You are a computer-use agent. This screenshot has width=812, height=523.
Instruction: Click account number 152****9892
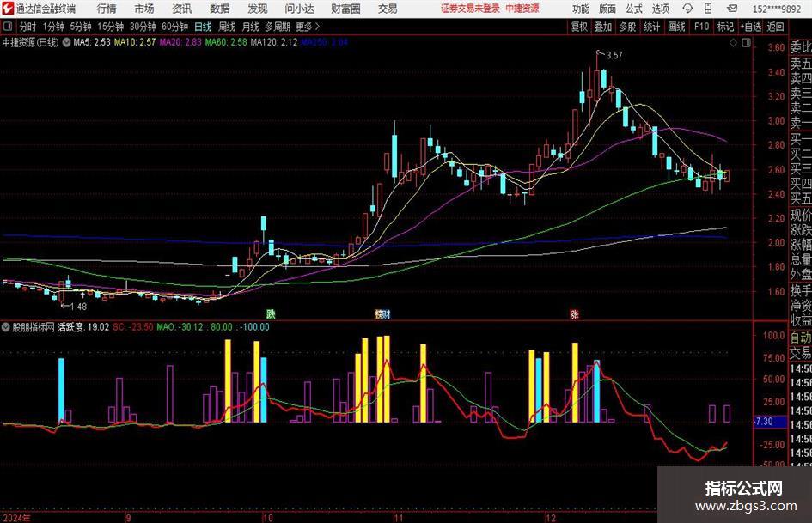click(x=776, y=9)
